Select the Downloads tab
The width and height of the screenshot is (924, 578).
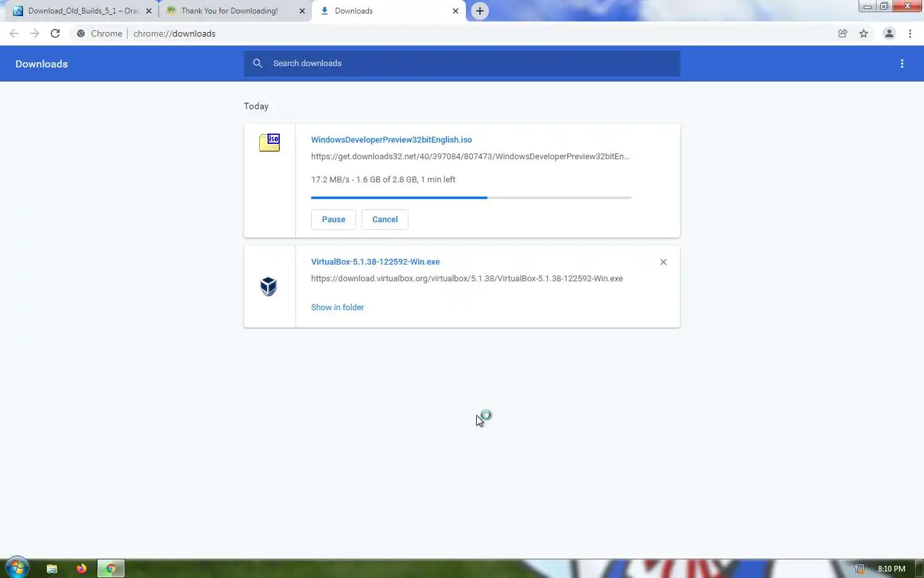(388, 11)
